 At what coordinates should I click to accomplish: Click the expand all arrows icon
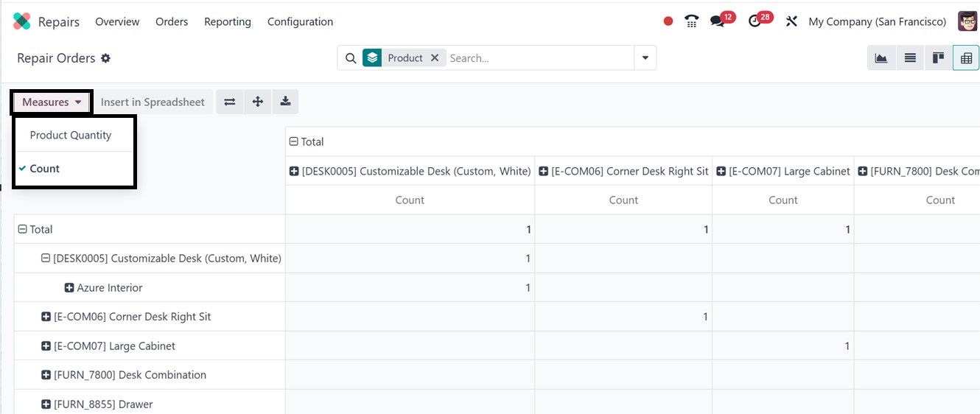(x=257, y=102)
